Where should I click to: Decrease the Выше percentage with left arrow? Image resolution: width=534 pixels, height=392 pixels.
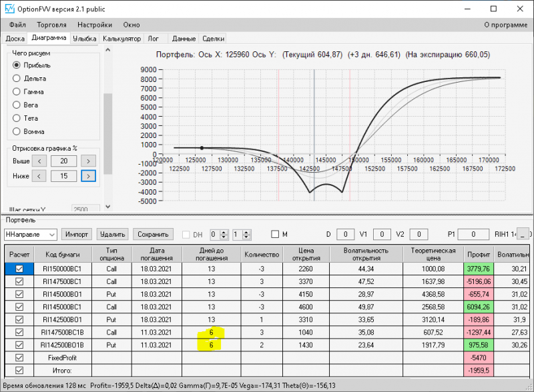(x=40, y=161)
